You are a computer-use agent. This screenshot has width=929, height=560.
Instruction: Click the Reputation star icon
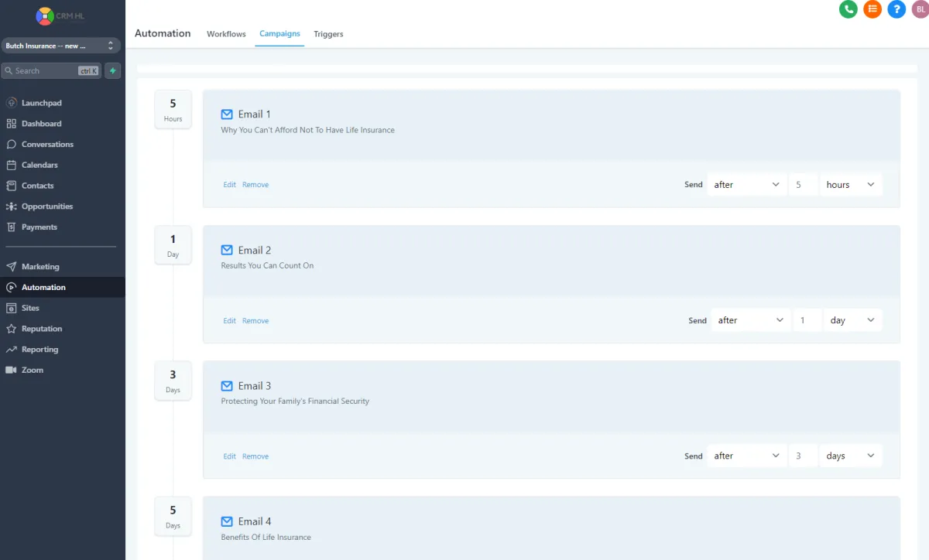click(x=11, y=329)
